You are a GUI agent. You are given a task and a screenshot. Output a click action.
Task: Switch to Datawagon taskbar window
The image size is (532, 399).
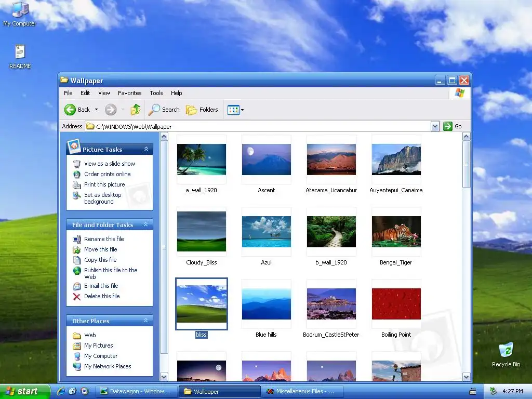[136, 391]
